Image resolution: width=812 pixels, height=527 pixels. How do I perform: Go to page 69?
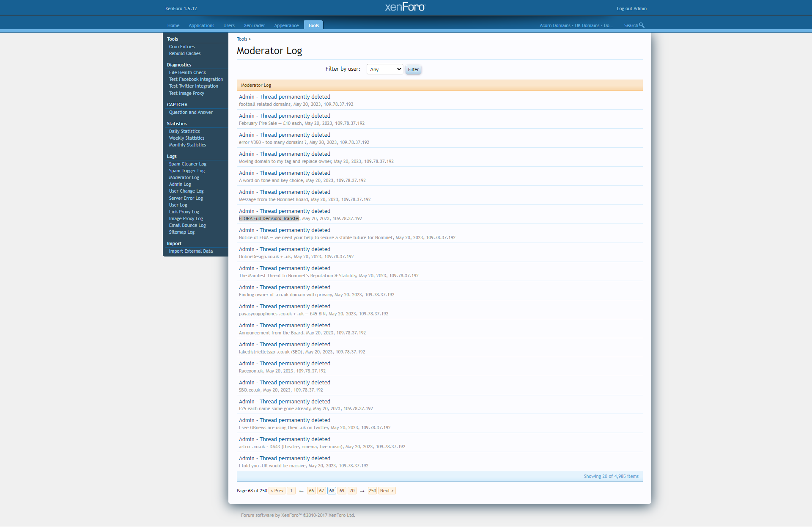pos(342,491)
